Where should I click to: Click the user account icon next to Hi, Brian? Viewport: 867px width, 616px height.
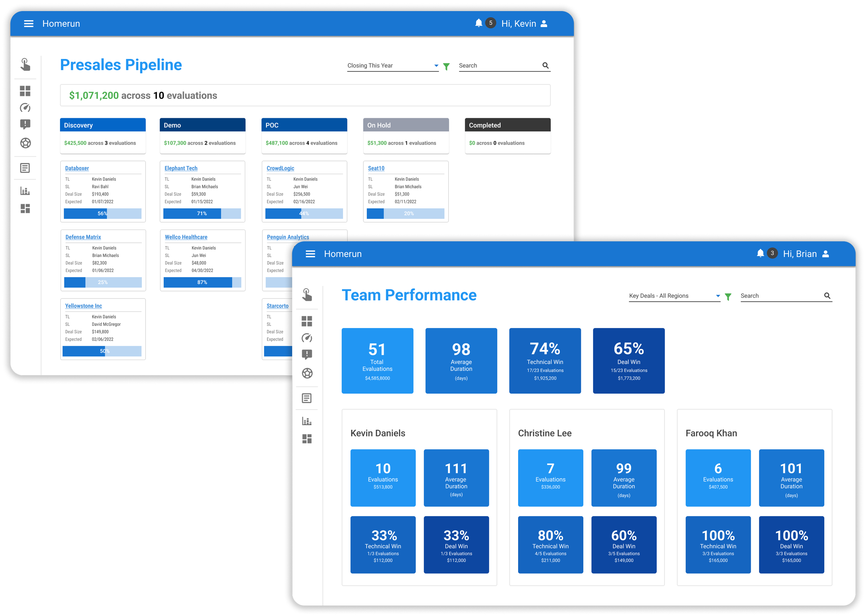click(x=826, y=254)
